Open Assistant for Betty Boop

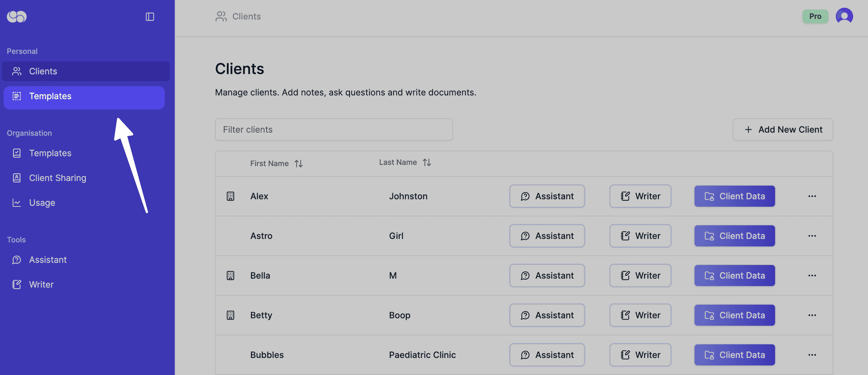[x=547, y=316]
